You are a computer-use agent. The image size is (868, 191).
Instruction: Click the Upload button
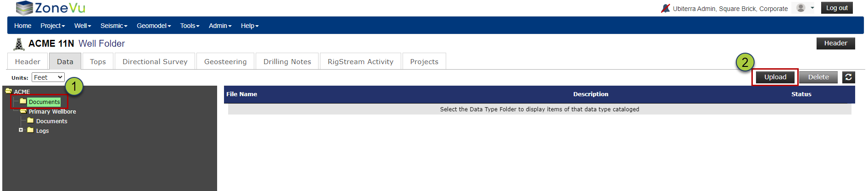point(775,77)
